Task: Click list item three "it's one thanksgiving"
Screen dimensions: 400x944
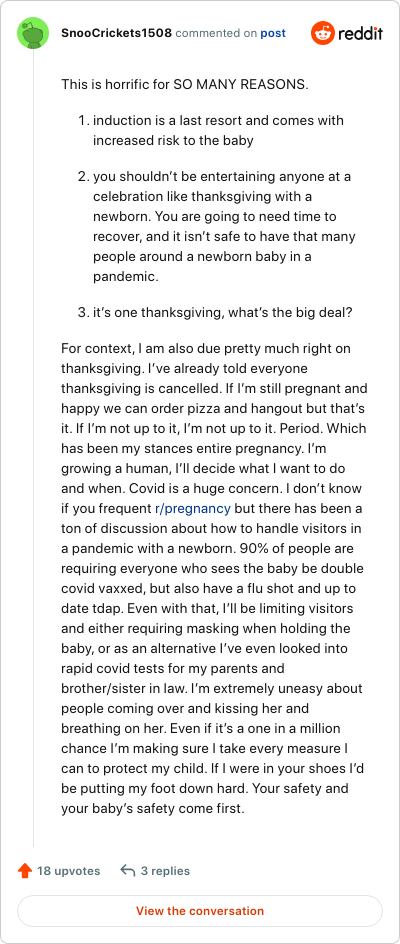Action: click(222, 312)
